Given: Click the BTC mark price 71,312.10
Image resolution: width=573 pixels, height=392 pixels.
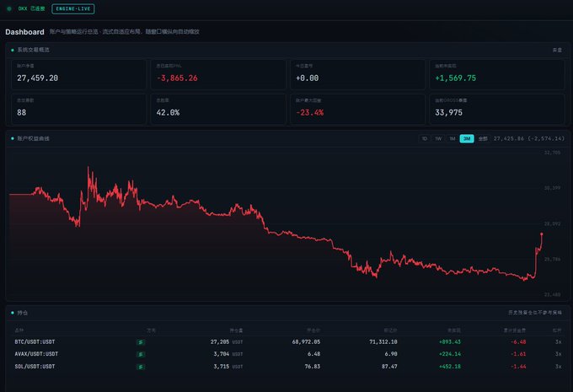Looking at the screenshot, I should 383,342.
